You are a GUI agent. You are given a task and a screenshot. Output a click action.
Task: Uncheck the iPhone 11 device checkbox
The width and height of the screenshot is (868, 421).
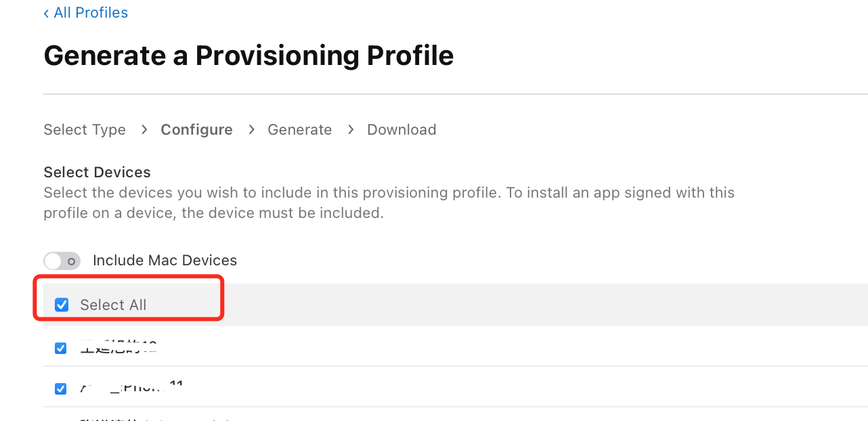pos(61,389)
